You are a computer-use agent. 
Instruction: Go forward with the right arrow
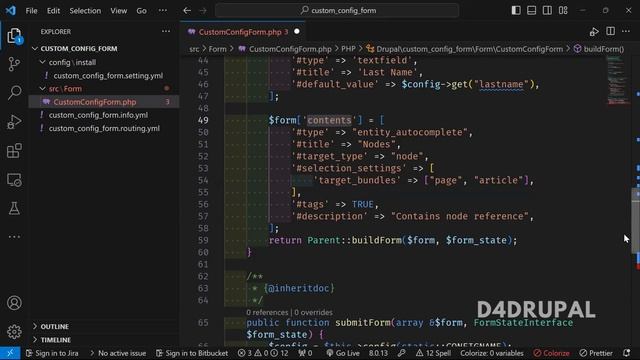203,11
